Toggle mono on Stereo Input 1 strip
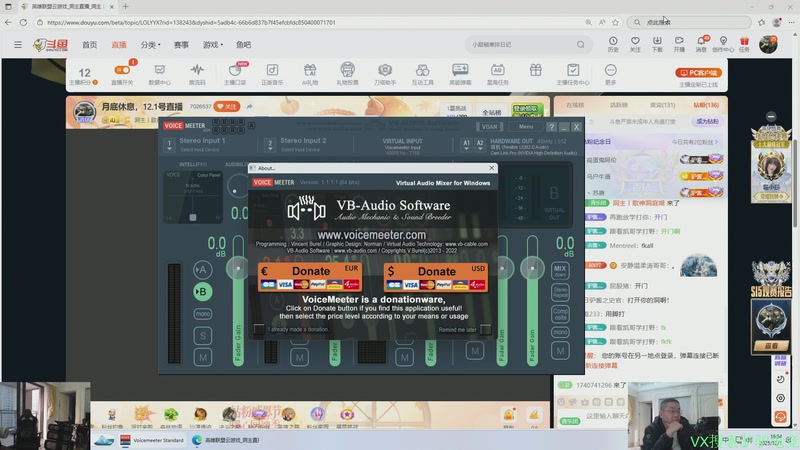The height and width of the screenshot is (450, 800). coord(203,314)
